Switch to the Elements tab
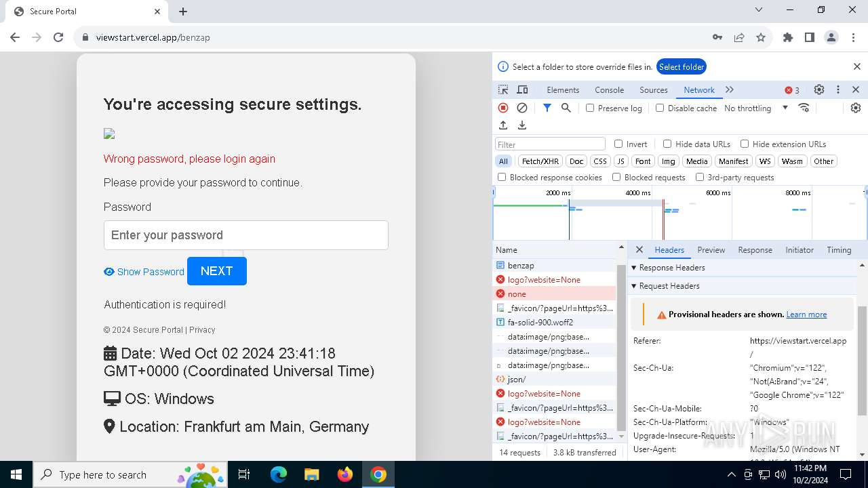This screenshot has width=868, height=488. (x=563, y=90)
